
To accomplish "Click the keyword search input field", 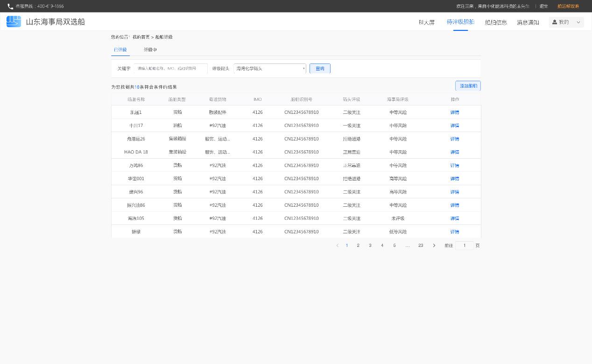I will point(170,69).
